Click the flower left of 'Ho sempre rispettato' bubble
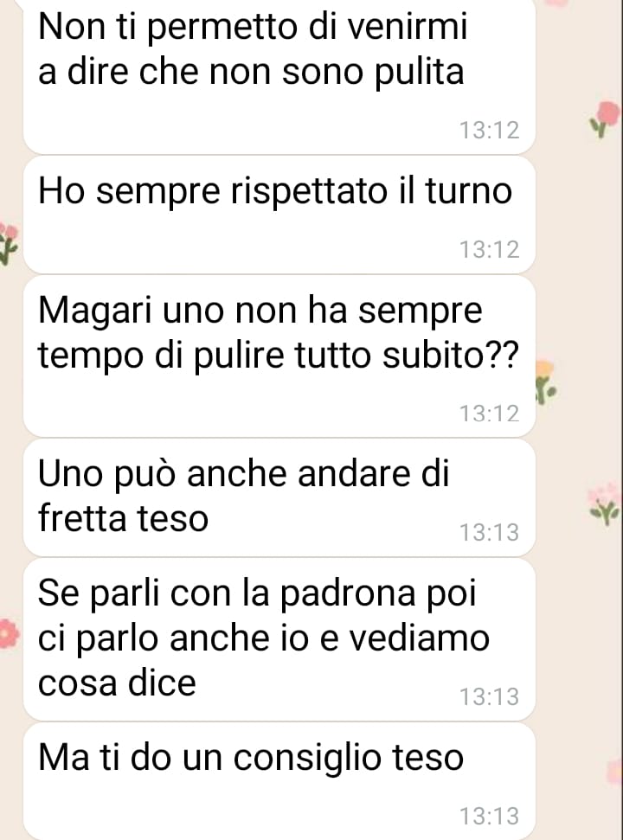The width and height of the screenshot is (623, 840). coord(8,245)
